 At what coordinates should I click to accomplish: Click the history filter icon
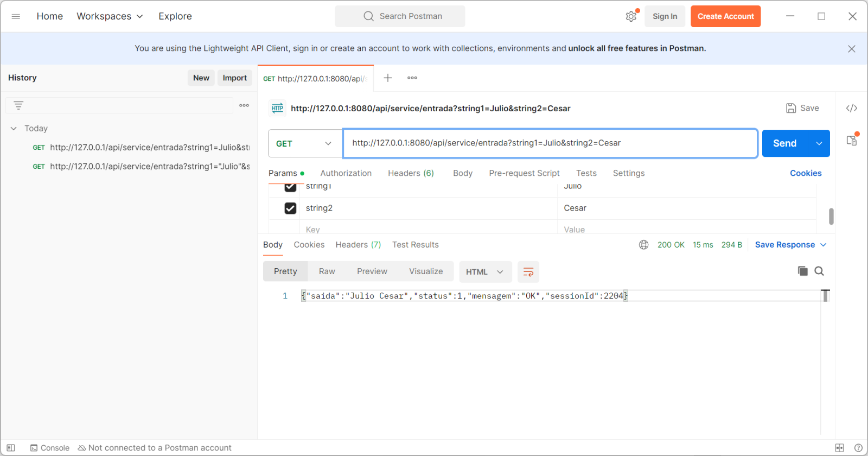(18, 105)
